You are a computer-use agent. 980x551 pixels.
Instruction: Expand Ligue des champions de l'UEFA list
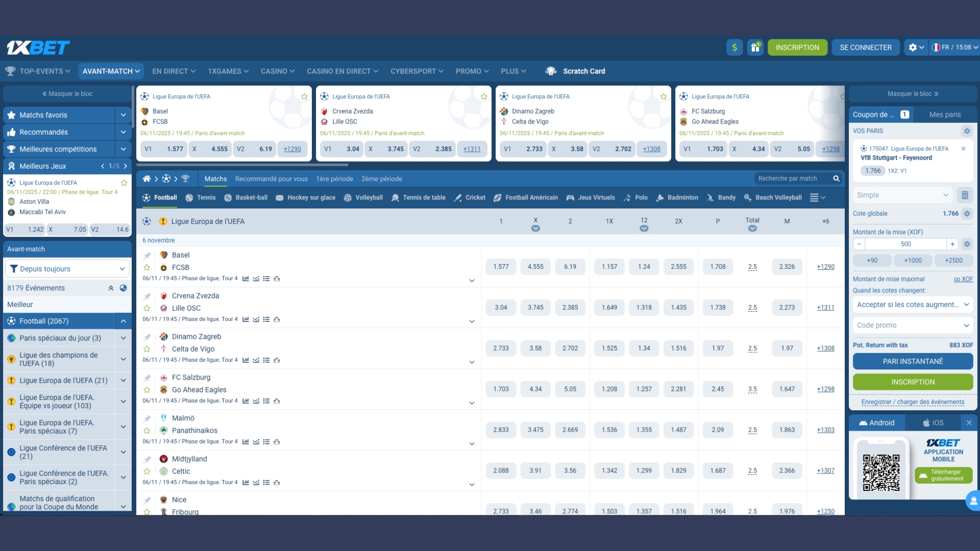[x=123, y=359]
